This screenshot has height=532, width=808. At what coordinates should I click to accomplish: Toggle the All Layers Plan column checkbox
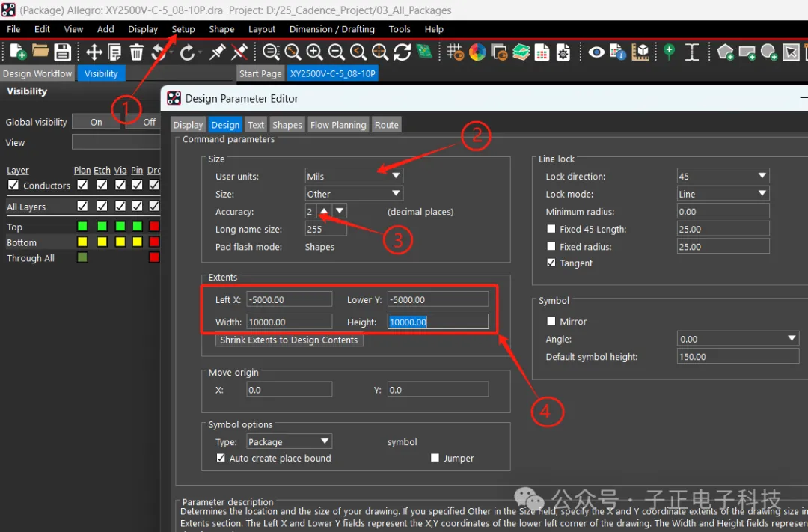point(82,206)
